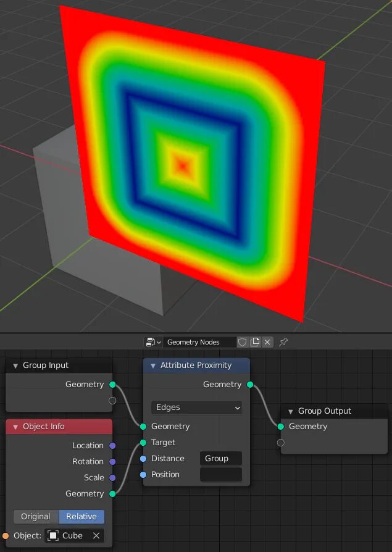Click the empty Group Input output socket
392x552 pixels.
tap(112, 400)
